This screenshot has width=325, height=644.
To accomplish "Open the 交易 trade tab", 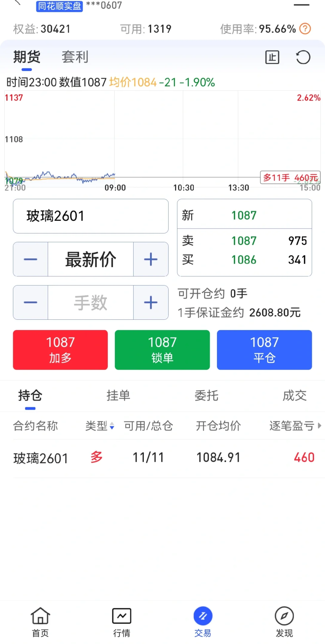I will click(x=203, y=622).
